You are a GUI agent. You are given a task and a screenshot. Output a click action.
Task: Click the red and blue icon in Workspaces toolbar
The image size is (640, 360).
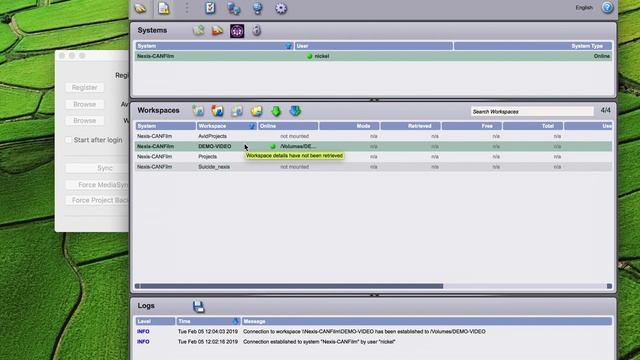point(218,111)
